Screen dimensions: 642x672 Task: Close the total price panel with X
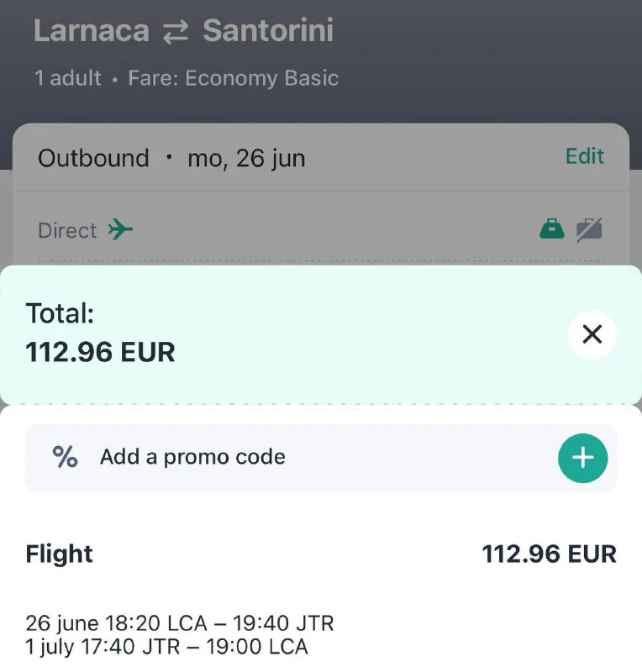click(592, 334)
